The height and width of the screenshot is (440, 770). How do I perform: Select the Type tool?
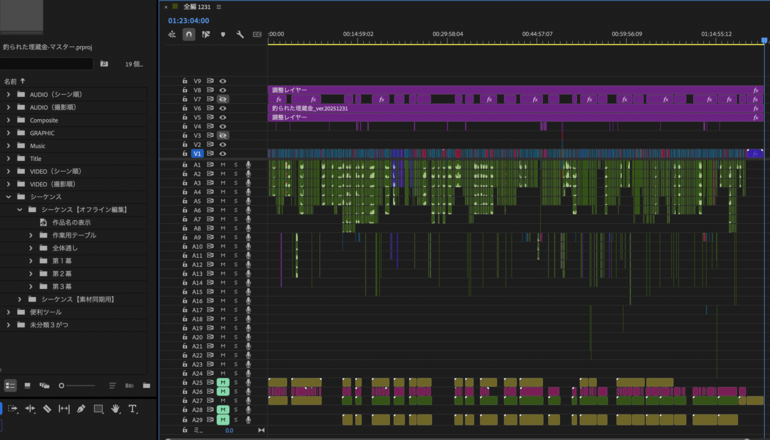pos(133,409)
